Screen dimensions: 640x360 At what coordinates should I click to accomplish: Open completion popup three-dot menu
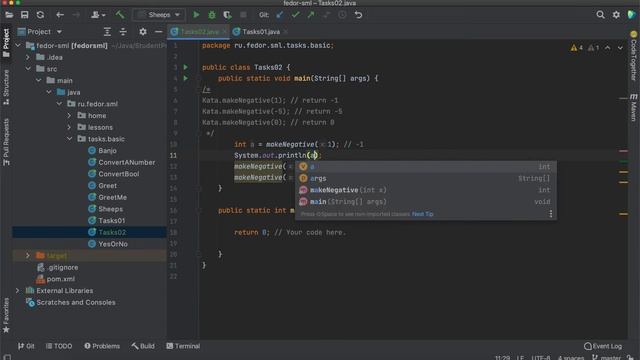coord(551,214)
